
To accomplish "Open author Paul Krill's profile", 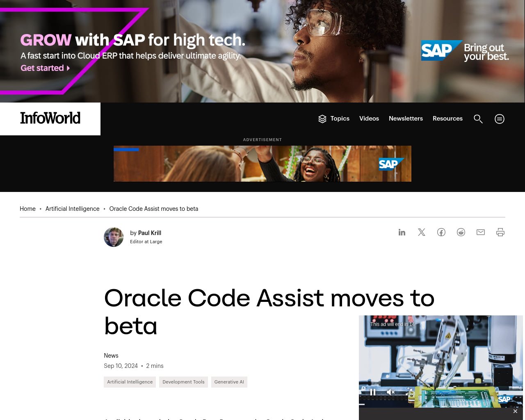I will (x=150, y=233).
